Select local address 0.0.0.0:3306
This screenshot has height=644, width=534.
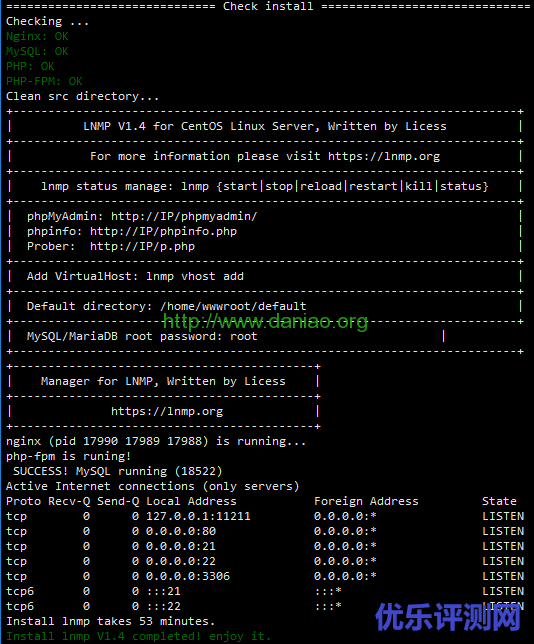[188, 576]
